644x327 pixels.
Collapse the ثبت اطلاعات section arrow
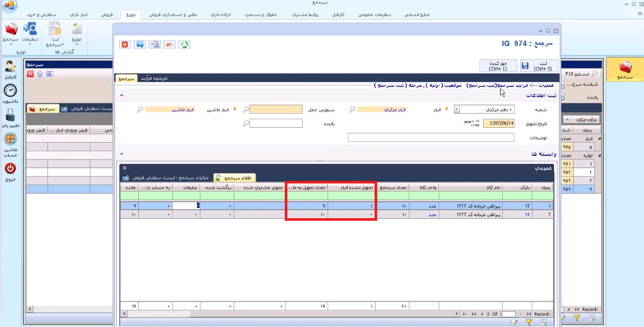pyautogui.click(x=121, y=95)
